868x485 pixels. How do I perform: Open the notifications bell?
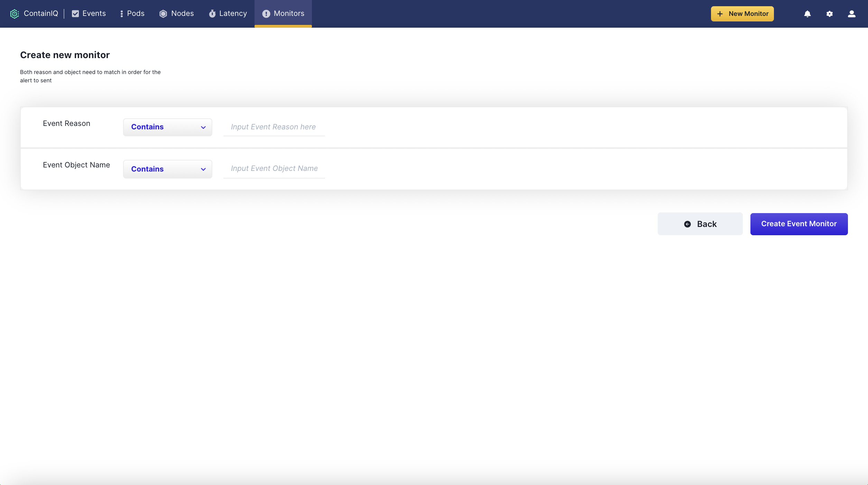pos(807,13)
